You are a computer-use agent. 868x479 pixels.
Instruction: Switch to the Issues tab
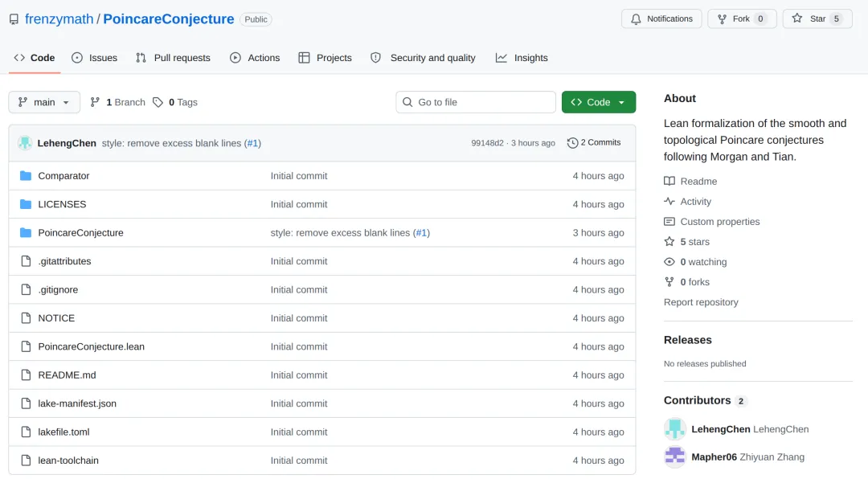tap(95, 58)
